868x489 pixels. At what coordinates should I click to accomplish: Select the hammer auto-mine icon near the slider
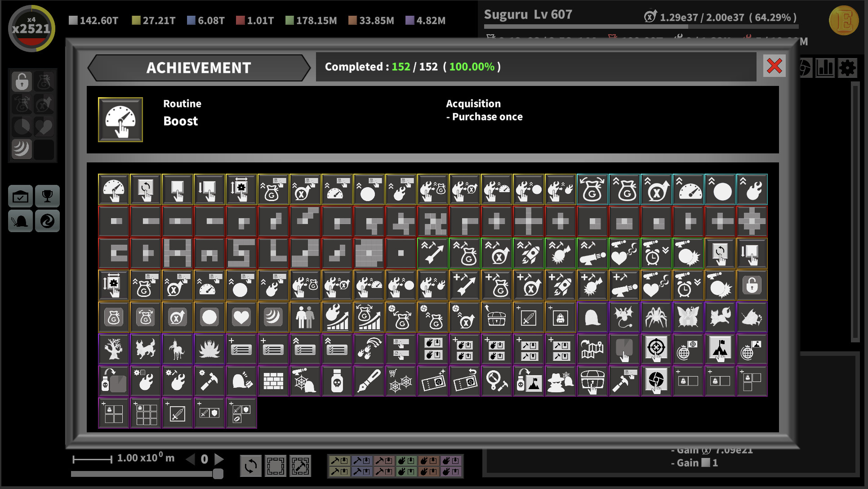click(x=300, y=467)
